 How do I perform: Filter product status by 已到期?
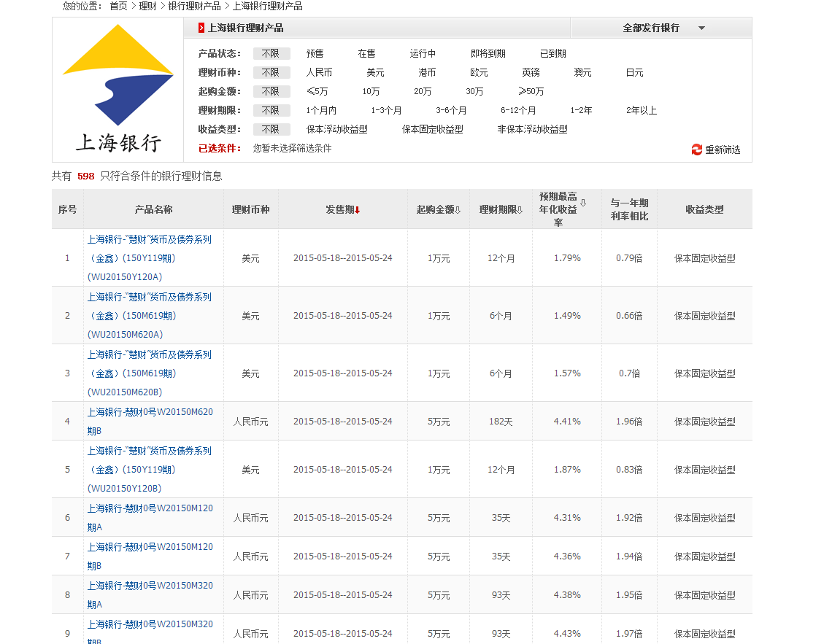(552, 53)
